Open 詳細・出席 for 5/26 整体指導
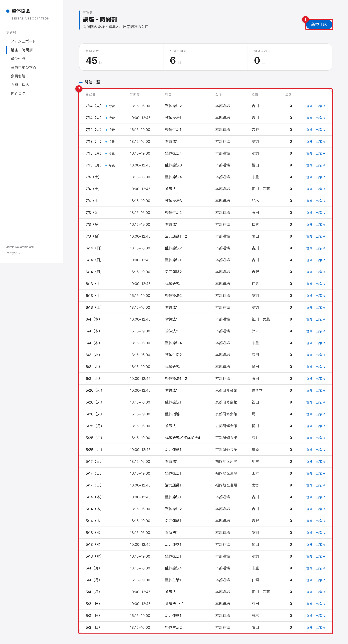Image resolution: width=348 pixels, height=644 pixels. coord(316,414)
